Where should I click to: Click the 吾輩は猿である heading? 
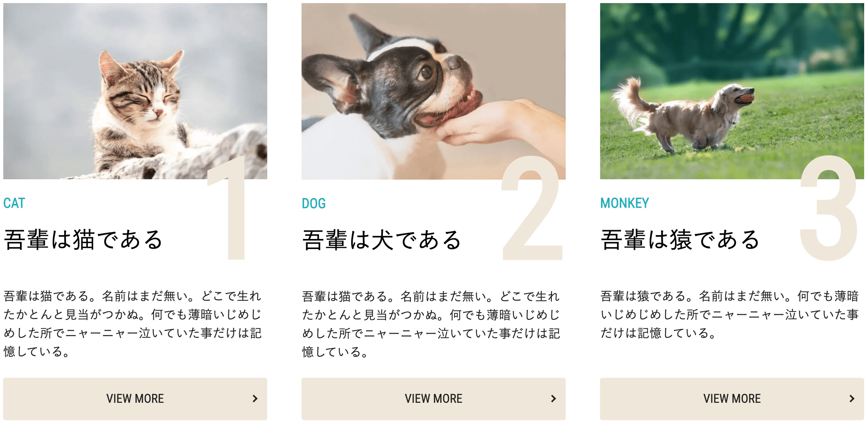tap(680, 239)
